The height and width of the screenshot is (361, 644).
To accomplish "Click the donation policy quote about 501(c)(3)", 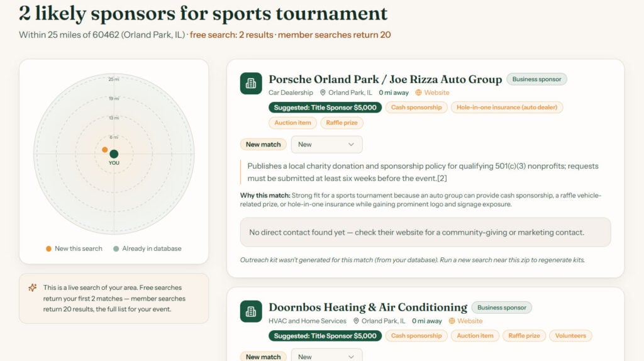I will (423, 172).
